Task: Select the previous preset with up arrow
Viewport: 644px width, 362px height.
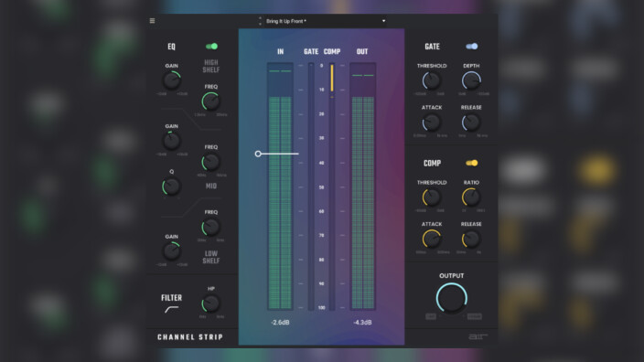Action: coord(260,18)
